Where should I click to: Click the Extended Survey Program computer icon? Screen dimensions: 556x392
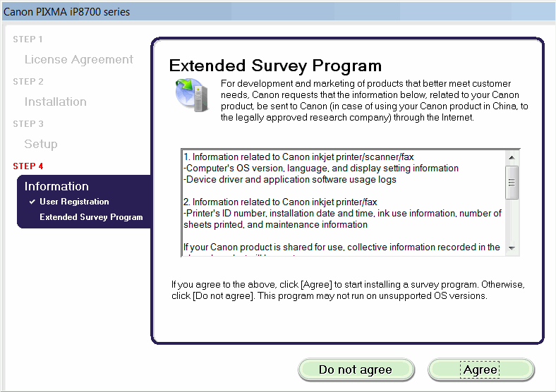190,97
